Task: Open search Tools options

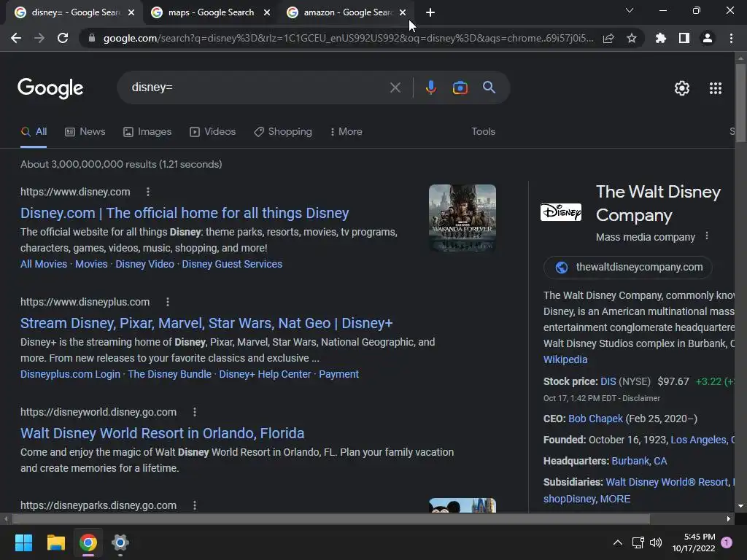Action: pos(483,132)
